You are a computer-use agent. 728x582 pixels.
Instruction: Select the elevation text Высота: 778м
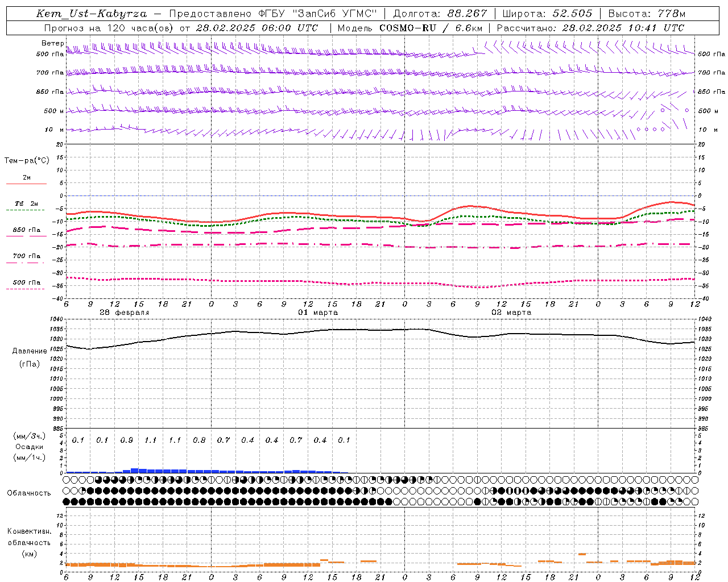pyautogui.click(x=647, y=14)
